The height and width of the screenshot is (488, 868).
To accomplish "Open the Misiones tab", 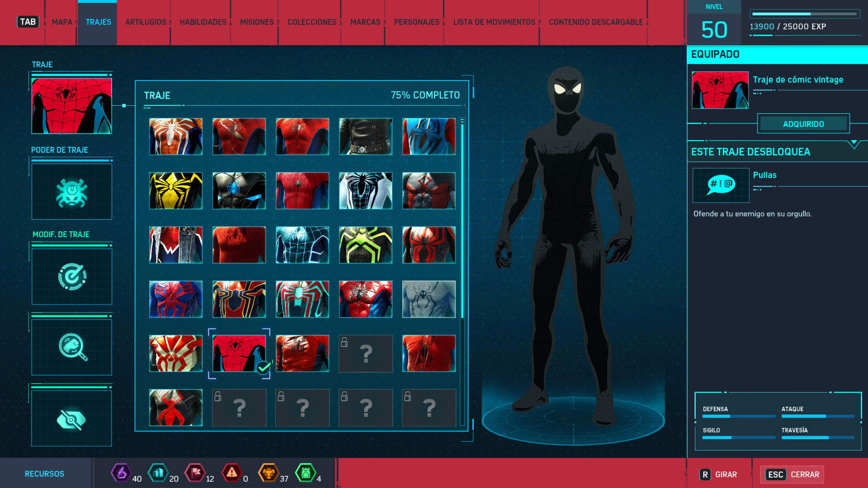I will 257,22.
